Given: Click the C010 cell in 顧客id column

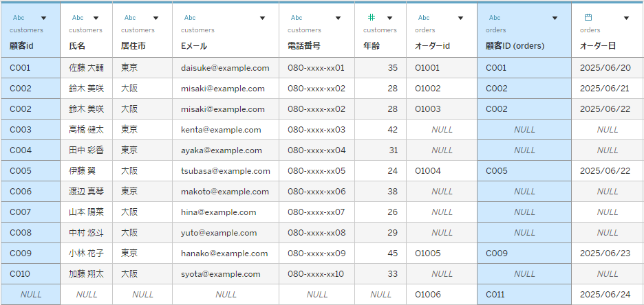Looking at the screenshot, I should (30, 274).
